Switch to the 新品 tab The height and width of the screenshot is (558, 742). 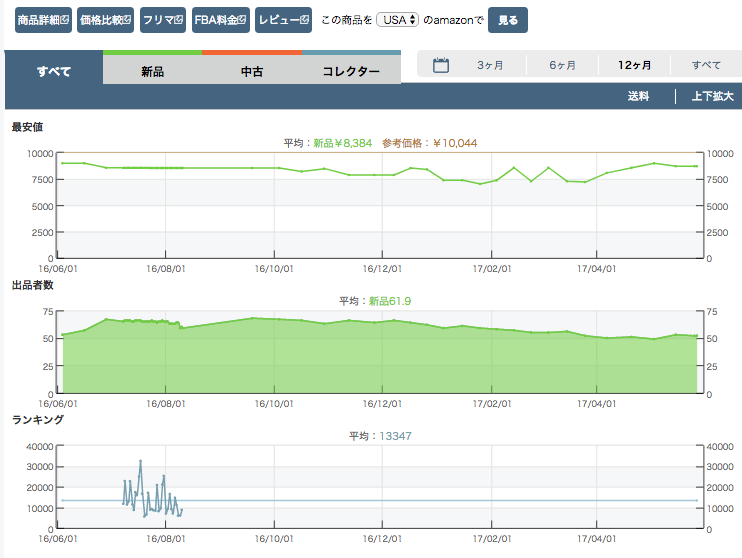tap(152, 71)
